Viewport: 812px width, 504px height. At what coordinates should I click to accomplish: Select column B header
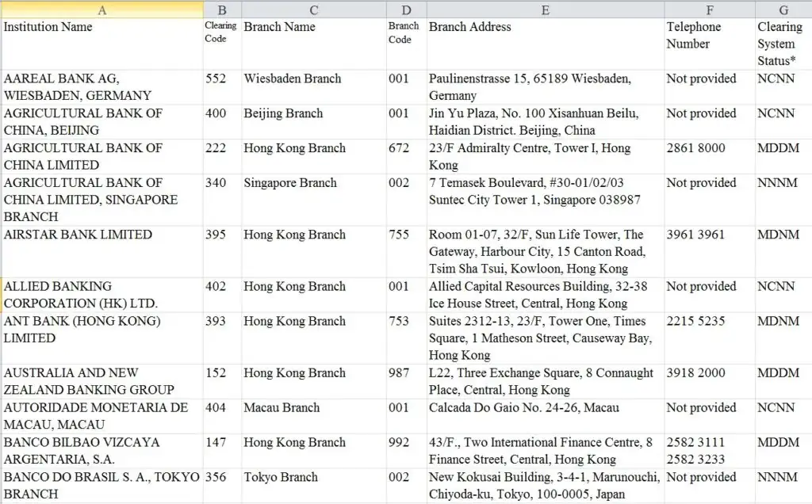click(x=222, y=10)
